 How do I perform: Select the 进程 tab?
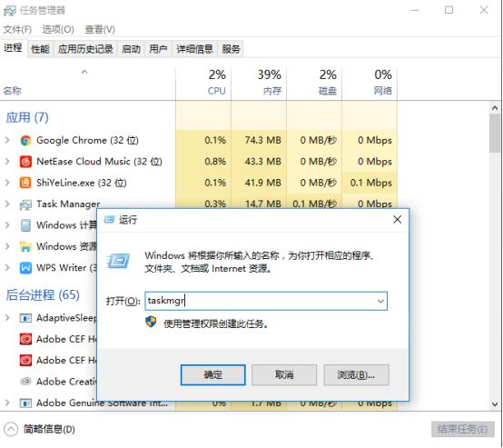[13, 48]
